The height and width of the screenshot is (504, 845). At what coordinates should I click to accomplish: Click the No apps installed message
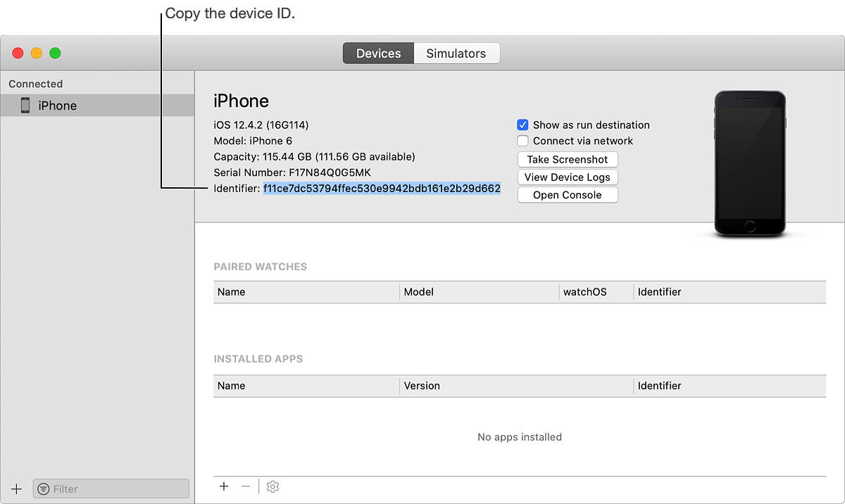(520, 437)
